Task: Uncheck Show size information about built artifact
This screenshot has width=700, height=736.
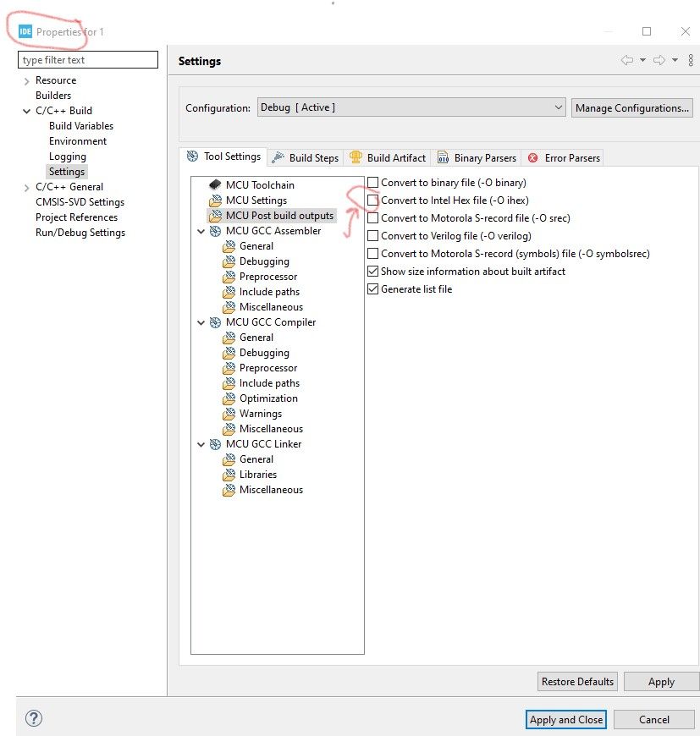Action: [x=372, y=272]
